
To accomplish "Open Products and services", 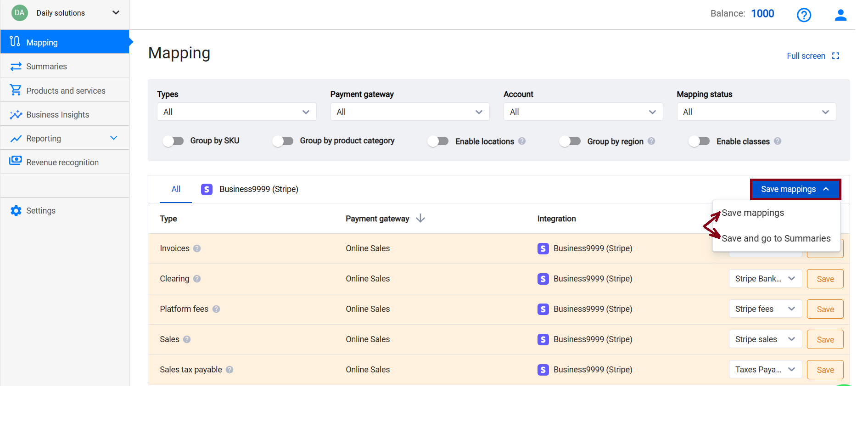I will 66,90.
